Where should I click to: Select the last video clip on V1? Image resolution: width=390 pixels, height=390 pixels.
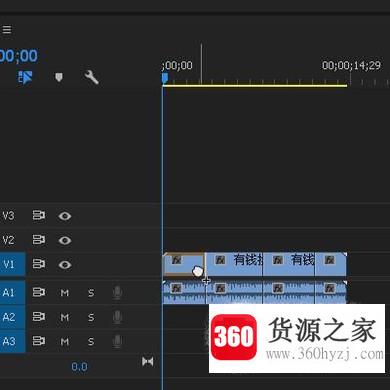(330, 264)
